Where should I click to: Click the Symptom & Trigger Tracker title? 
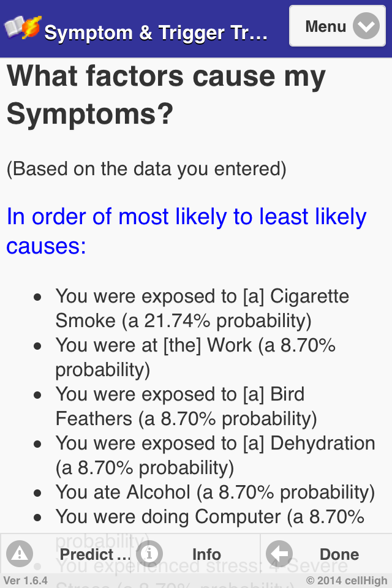pyautogui.click(x=156, y=32)
